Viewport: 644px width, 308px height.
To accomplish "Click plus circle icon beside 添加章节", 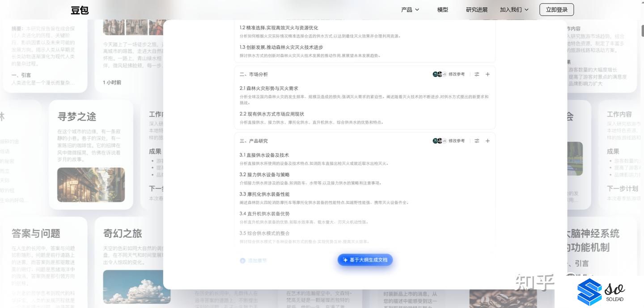I will click(x=242, y=261).
